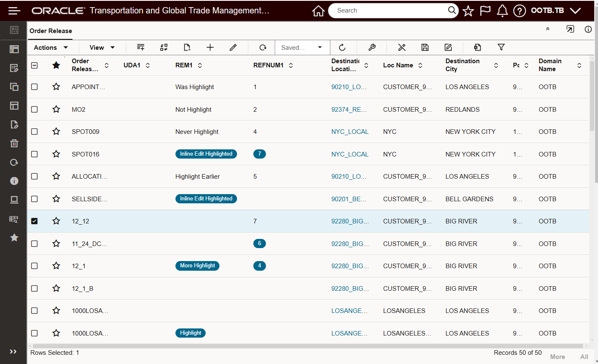Click the horizontal scrollbar

308,346
